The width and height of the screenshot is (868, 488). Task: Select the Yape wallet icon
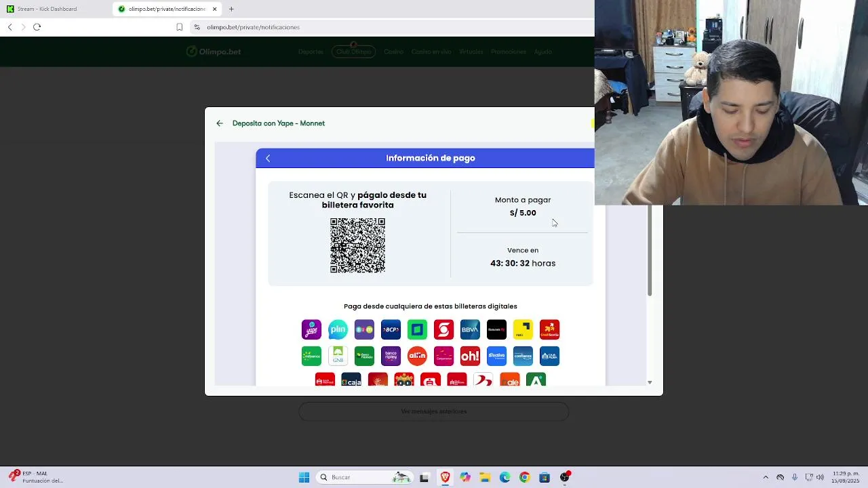pyautogui.click(x=311, y=329)
